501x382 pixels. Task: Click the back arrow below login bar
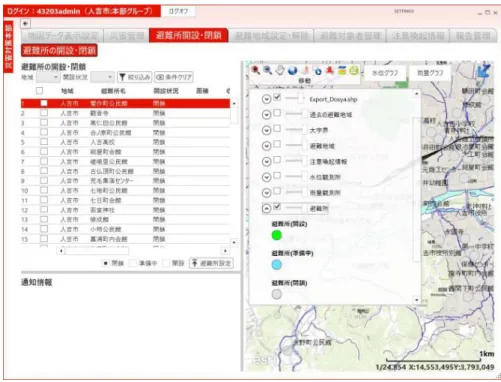coord(26,23)
